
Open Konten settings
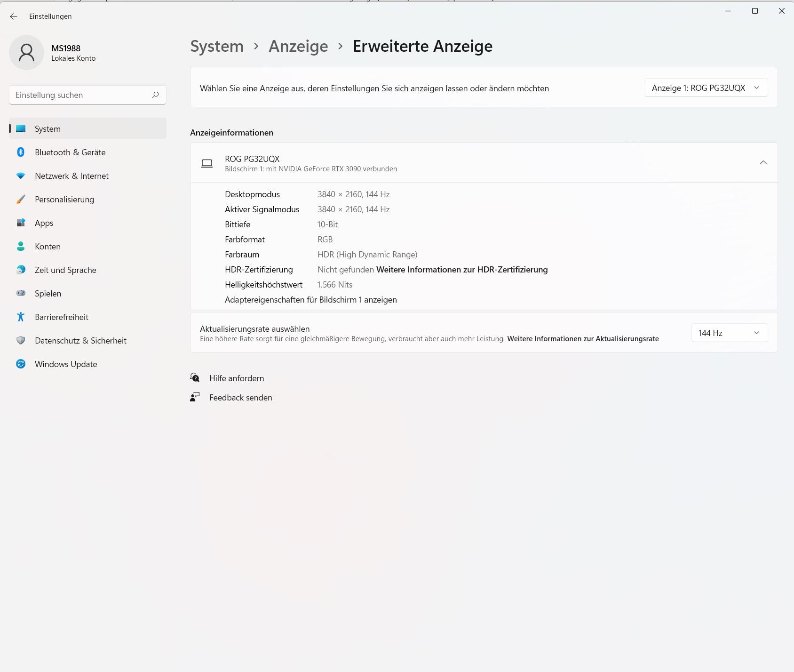88,246
